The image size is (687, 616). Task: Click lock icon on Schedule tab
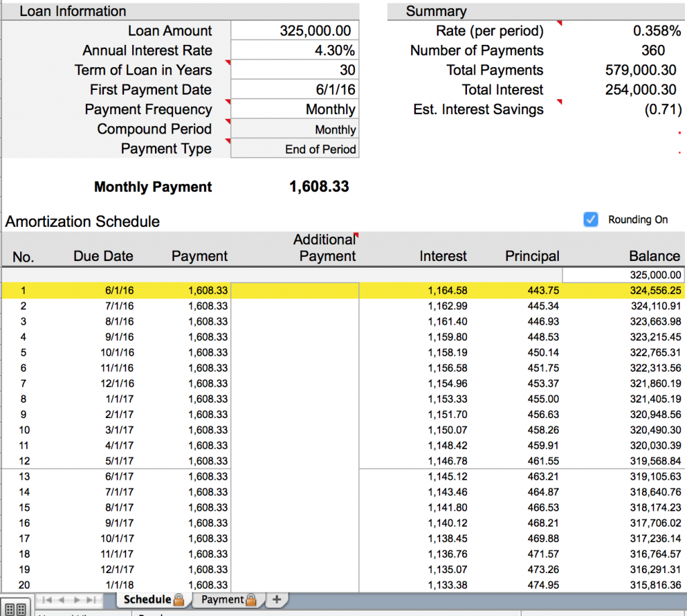(x=178, y=599)
